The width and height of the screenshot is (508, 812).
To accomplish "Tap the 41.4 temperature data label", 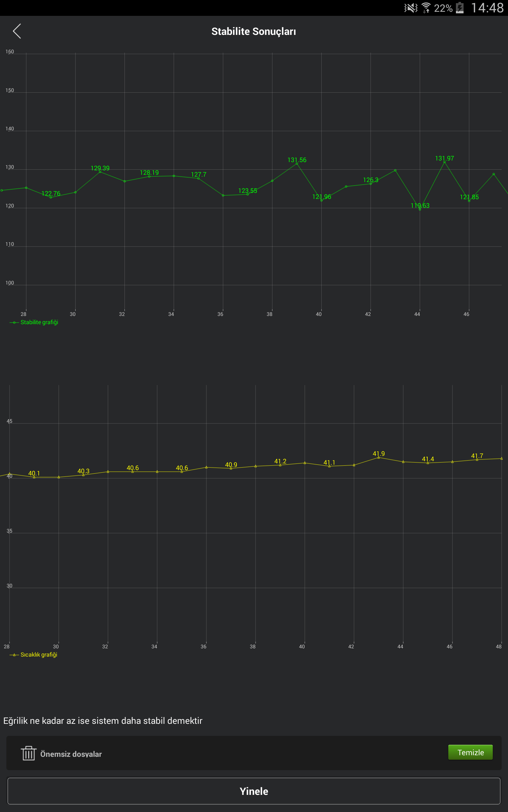I will pyautogui.click(x=428, y=459).
